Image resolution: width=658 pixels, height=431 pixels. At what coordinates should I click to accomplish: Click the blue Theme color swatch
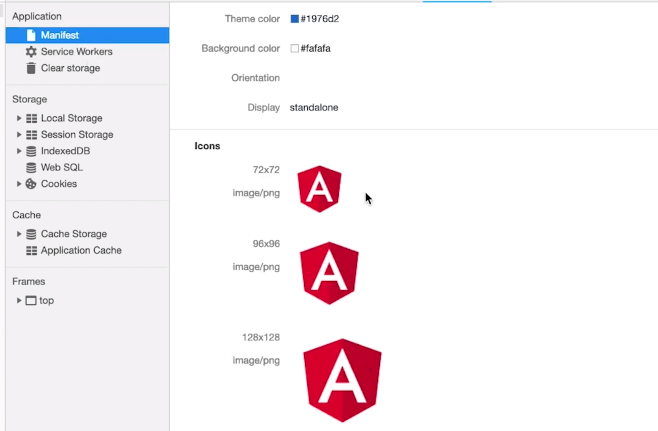(x=295, y=19)
